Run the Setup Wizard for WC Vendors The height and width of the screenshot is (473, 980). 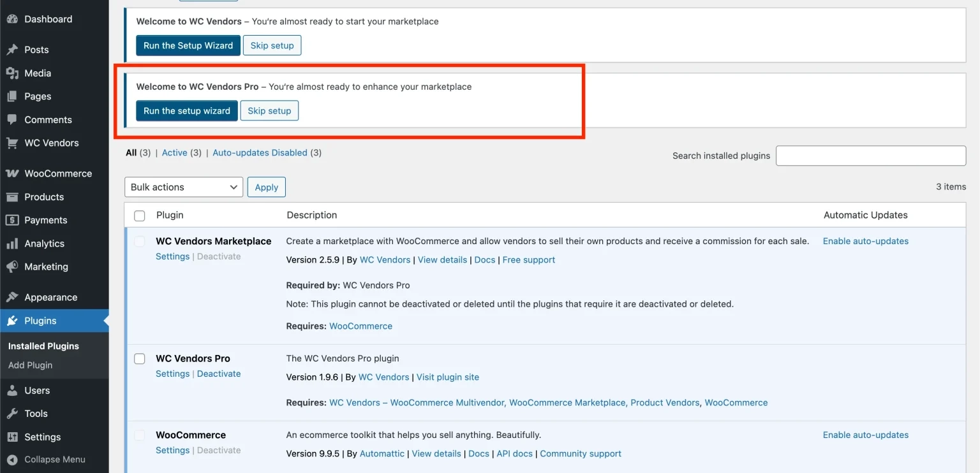[x=188, y=45]
